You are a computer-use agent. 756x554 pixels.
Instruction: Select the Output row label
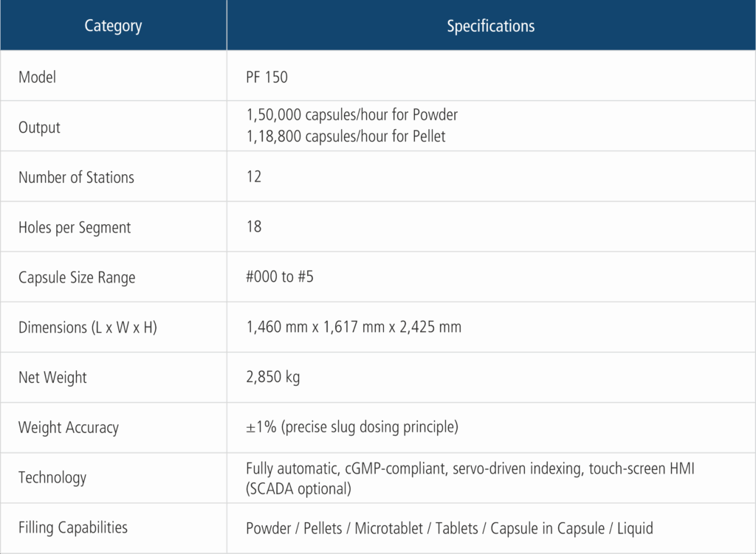39,128
